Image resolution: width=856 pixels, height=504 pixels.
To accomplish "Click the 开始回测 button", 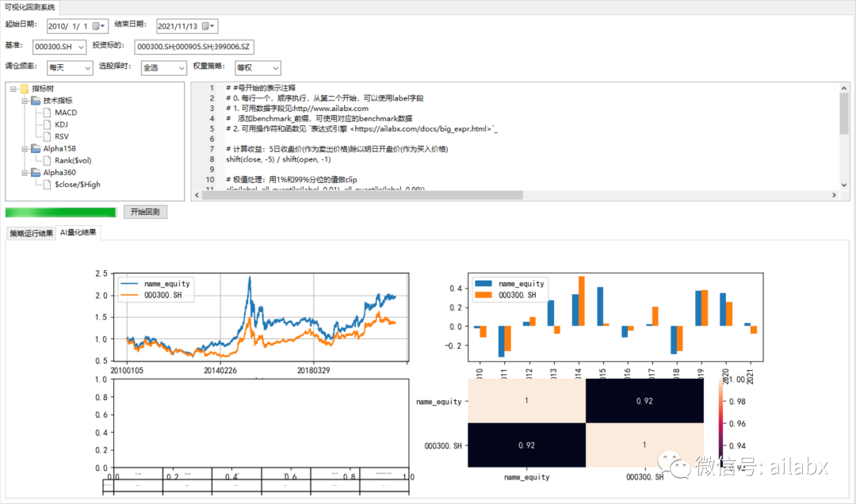I will (x=145, y=212).
